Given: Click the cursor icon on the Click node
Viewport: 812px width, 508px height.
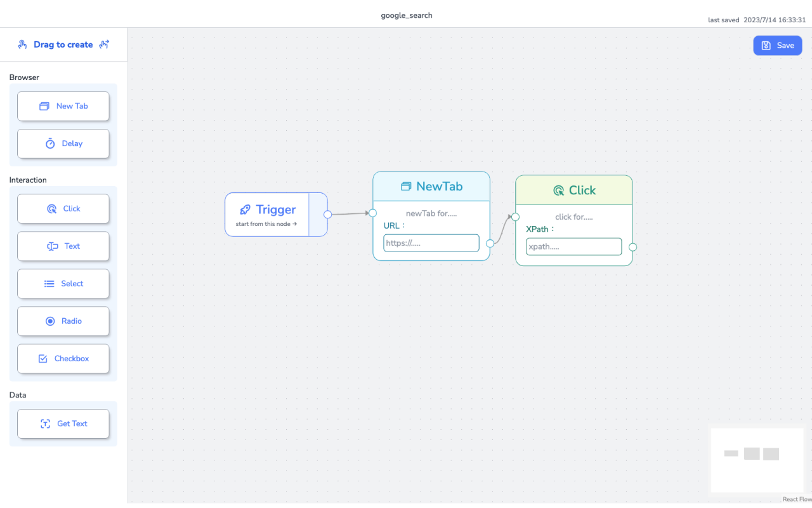Looking at the screenshot, I should (558, 190).
